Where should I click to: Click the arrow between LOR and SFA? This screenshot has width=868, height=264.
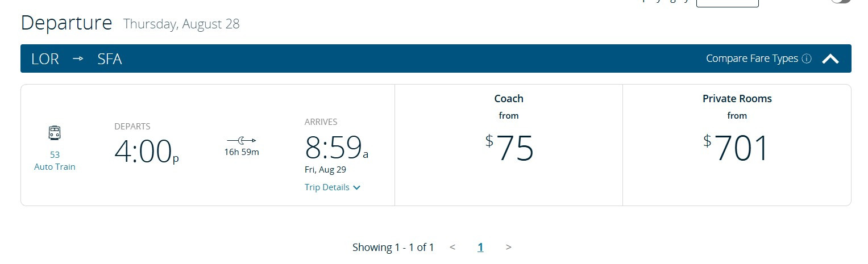click(78, 58)
